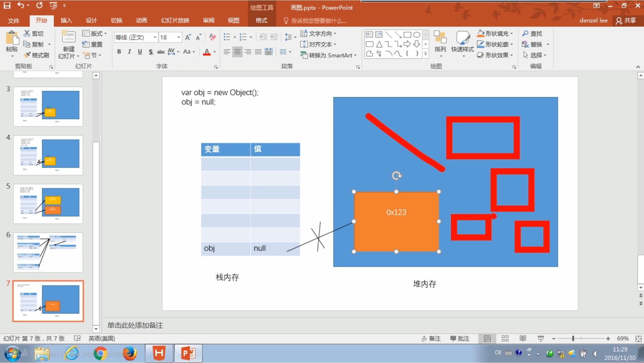Start slideshow from beginning via quick access icon
The image size is (644, 363).
coord(53,5)
